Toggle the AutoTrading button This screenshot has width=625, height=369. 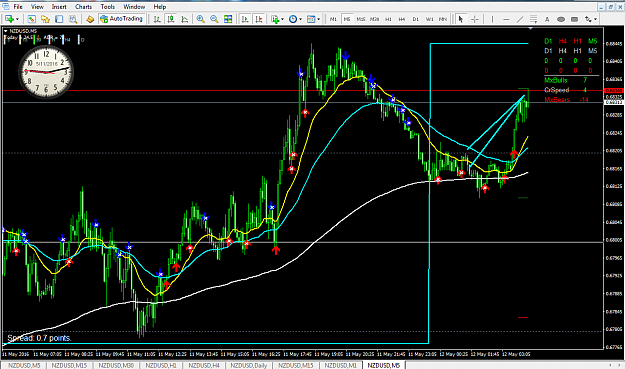[121, 19]
